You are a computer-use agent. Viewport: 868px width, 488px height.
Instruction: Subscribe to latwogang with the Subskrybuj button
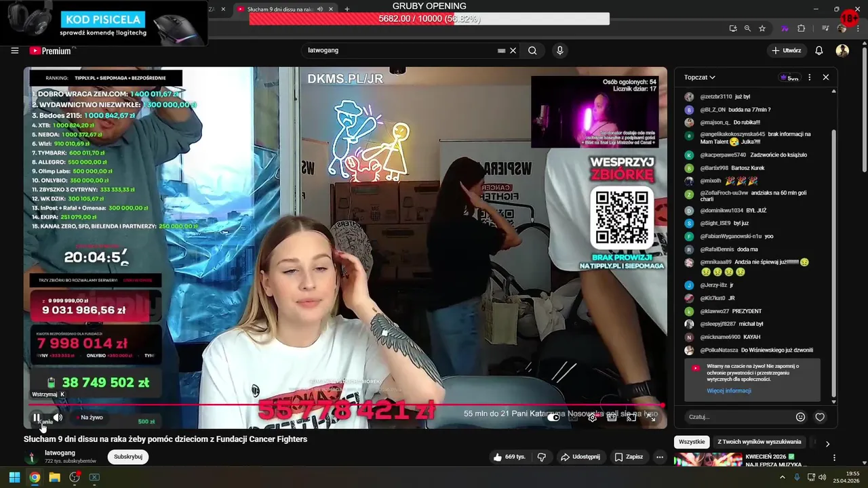click(128, 457)
